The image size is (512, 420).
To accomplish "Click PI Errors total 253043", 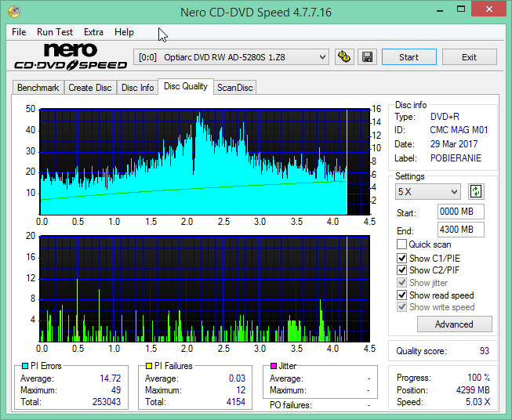I will click(x=107, y=402).
